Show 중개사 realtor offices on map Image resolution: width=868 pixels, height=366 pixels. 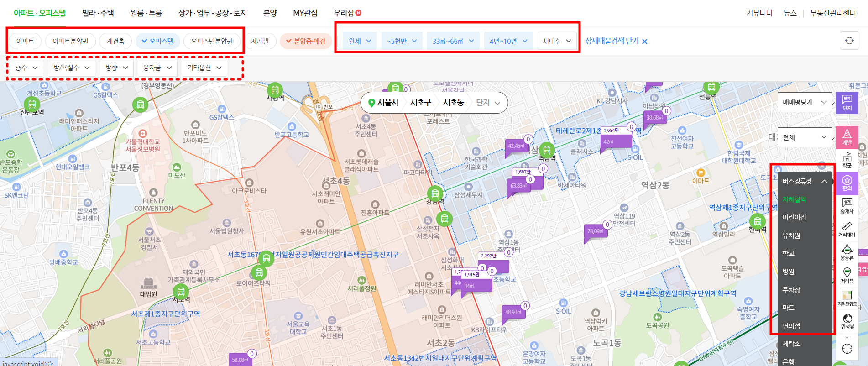click(x=847, y=206)
